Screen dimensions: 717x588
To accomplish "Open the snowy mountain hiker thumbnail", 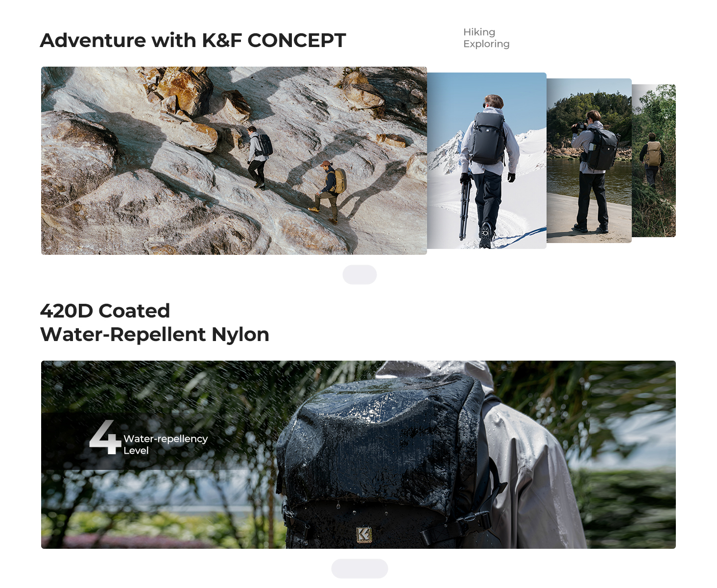I will coord(487,161).
